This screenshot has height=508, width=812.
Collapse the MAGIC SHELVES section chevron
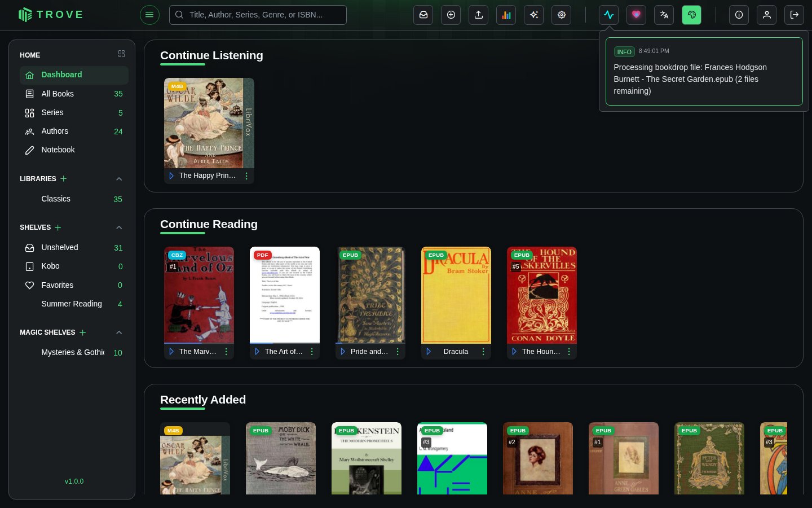119,332
